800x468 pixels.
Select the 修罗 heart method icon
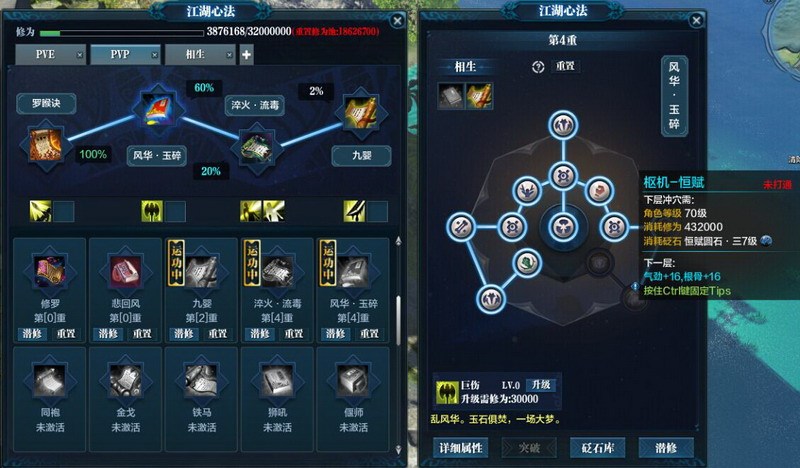click(49, 272)
